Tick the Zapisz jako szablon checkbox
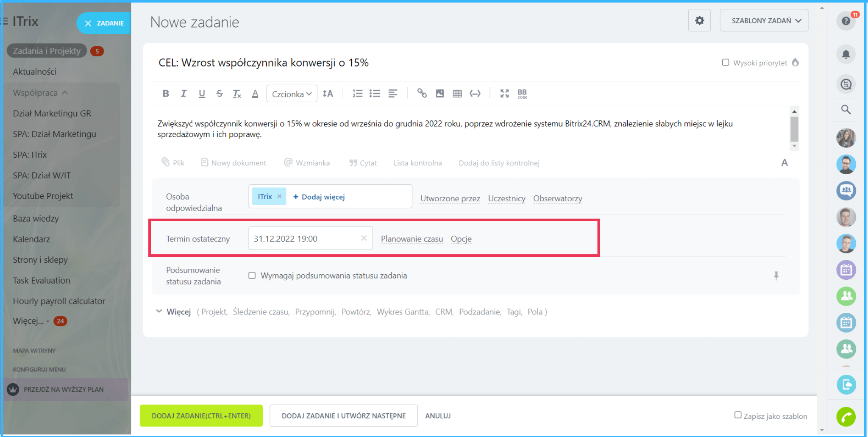This screenshot has height=437, width=868. tap(738, 415)
